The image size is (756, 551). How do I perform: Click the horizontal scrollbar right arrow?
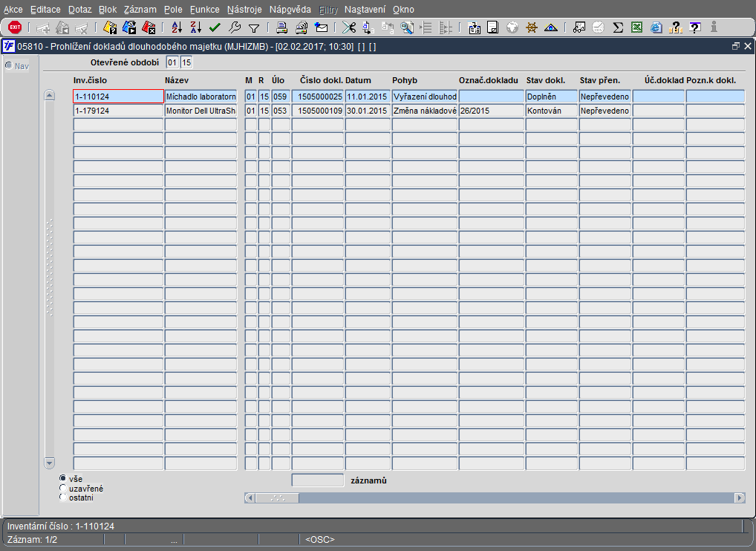click(x=740, y=498)
